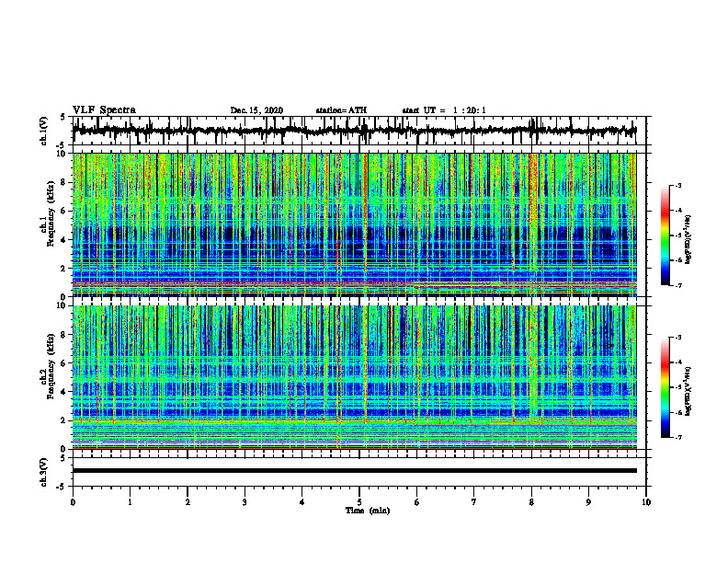This screenshot has width=728, height=563.
Task: Click the date text "Dec. 15, 2020"
Action: coord(256,110)
